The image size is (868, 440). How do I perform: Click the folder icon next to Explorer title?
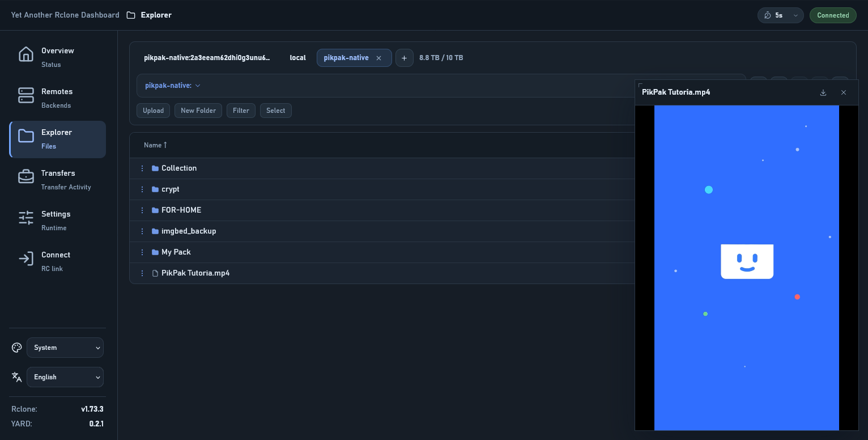(131, 15)
